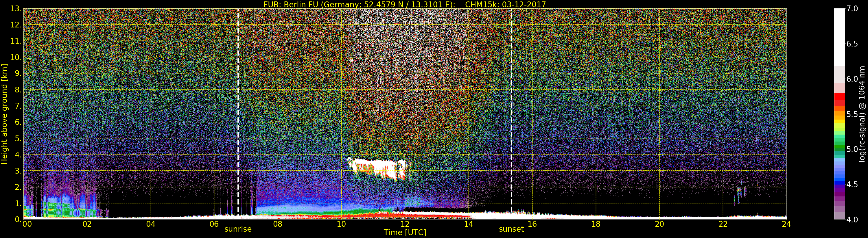The height and width of the screenshot is (238, 868).
Task: Click the 24 tick on the time axis
Action: 786,224
